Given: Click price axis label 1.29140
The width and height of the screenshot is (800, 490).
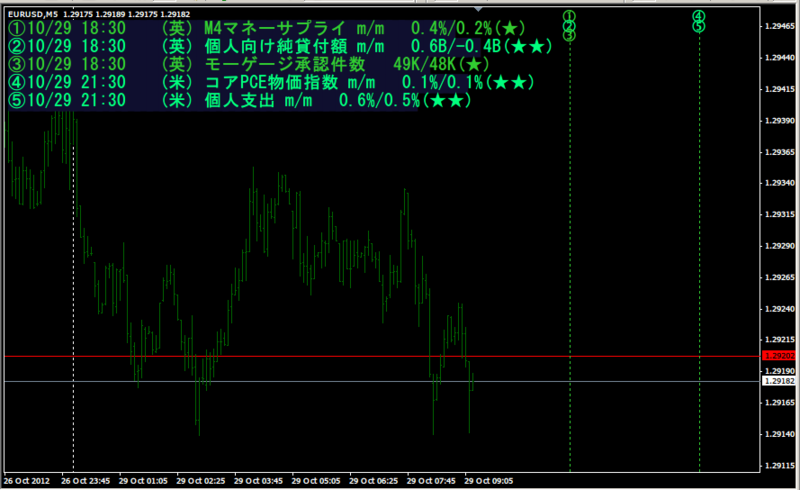Looking at the screenshot, I should pos(780,434).
